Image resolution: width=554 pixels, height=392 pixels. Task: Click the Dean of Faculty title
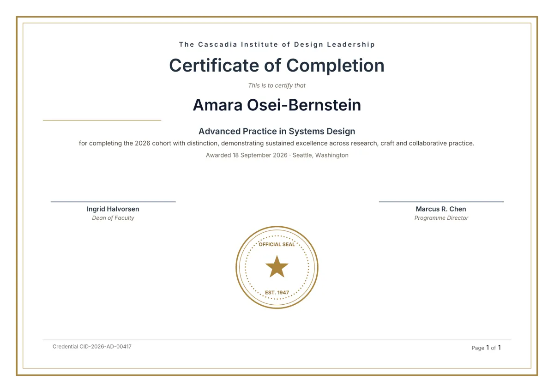(113, 218)
